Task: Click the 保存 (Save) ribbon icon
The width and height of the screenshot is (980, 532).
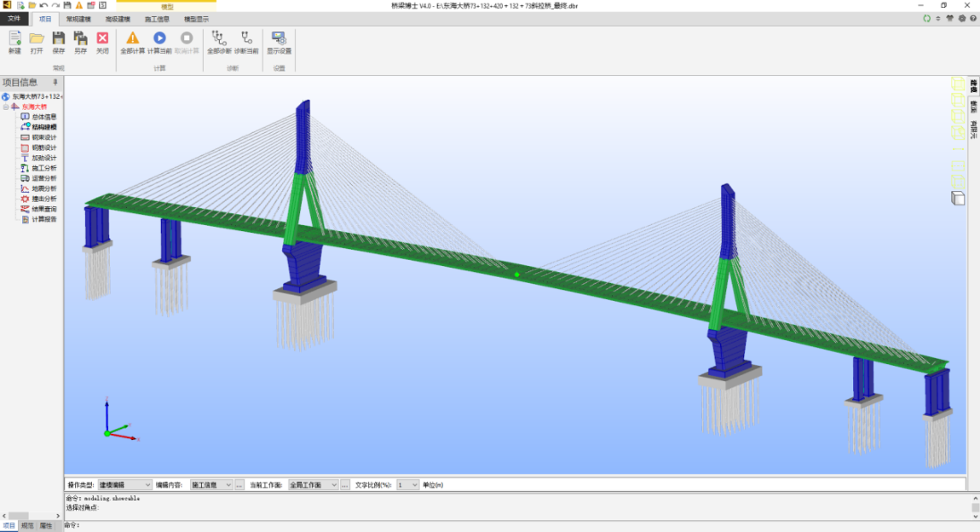Action: click(x=58, y=38)
